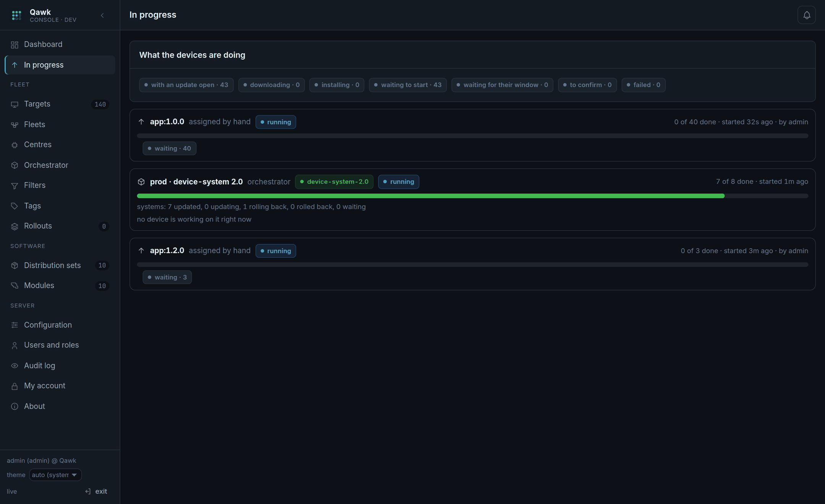Click the Centres icon in sidebar
825x504 pixels.
(x=15, y=145)
